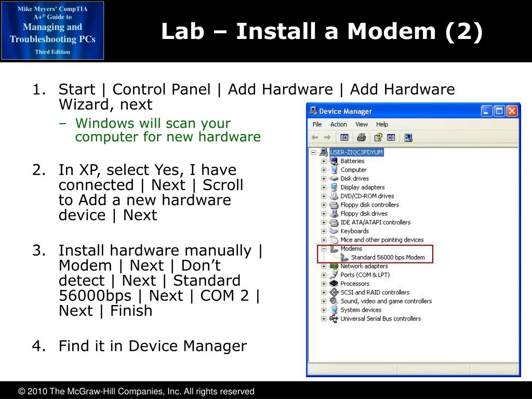Select the Modems category label
The image size is (532, 399).
(x=351, y=248)
